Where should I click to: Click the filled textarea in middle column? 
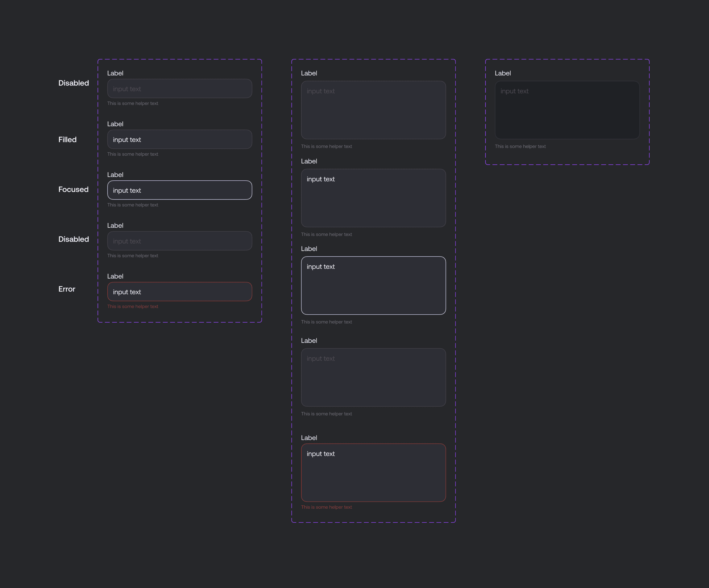(x=373, y=198)
